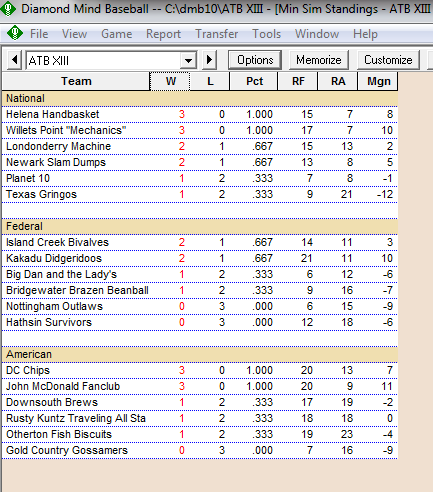Select Big Dan and the Lady's row
This screenshot has width=433, height=492.
pyautogui.click(x=200, y=274)
